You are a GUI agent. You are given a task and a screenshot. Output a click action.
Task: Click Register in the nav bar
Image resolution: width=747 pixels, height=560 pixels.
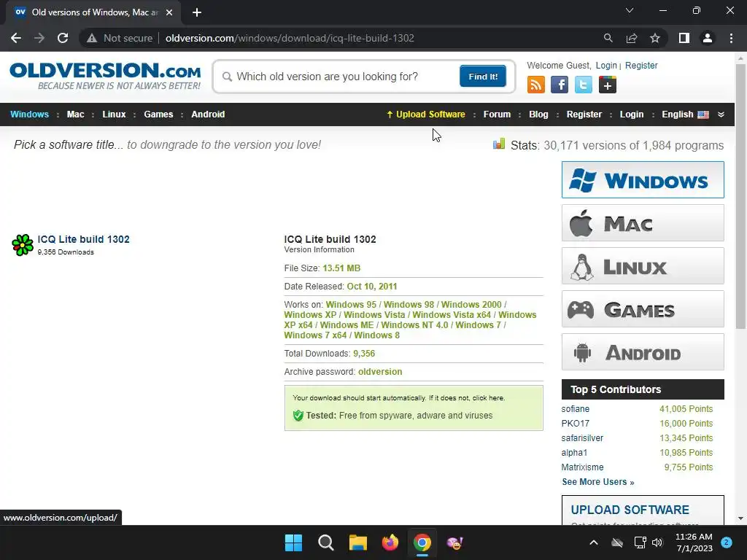[584, 114]
